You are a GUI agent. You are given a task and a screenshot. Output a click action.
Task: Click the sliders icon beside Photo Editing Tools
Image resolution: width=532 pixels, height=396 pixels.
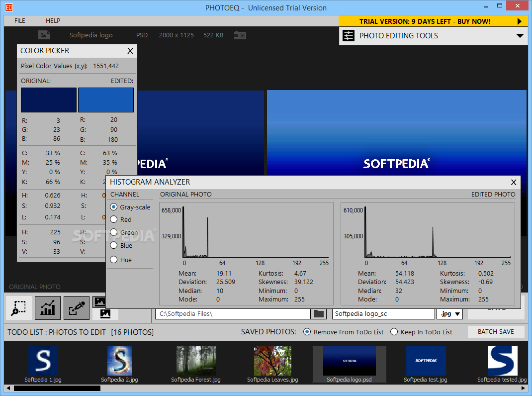[349, 36]
